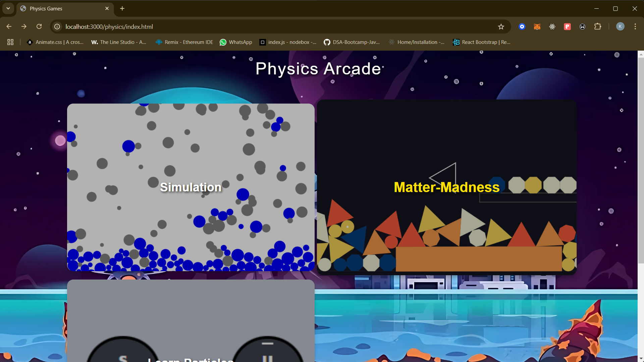Viewport: 644px width, 362px height.
Task: Open the Simulation game card
Action: click(191, 187)
